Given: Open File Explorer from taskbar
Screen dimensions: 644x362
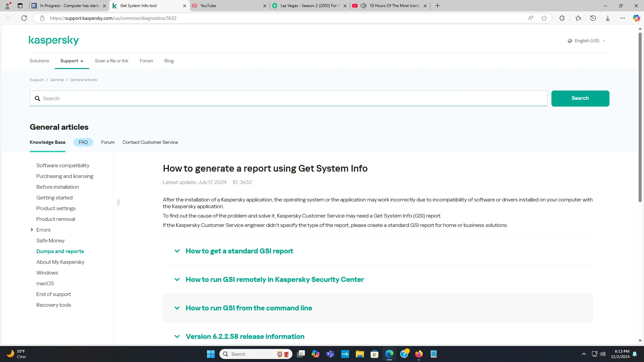Looking at the screenshot, I should [360, 354].
